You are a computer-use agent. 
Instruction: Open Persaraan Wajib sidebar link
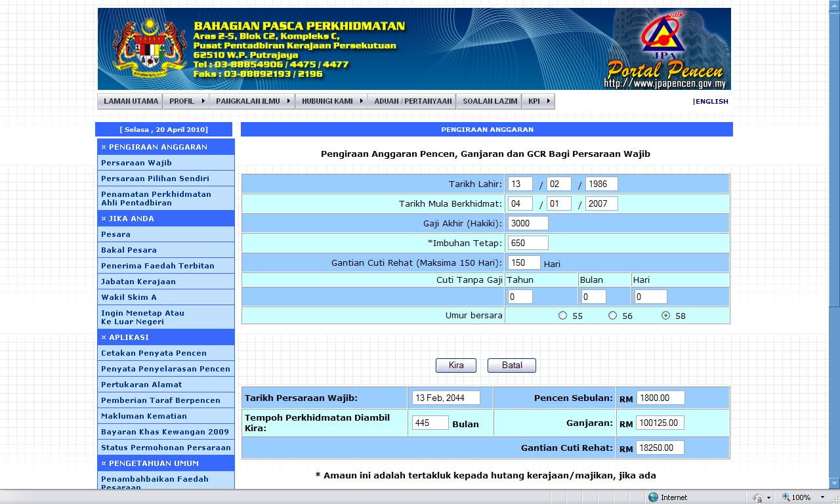click(136, 163)
